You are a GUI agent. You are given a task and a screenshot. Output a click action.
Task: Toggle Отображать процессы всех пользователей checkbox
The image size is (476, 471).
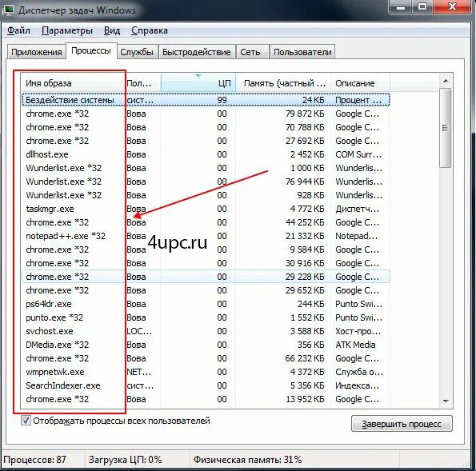tap(26, 421)
